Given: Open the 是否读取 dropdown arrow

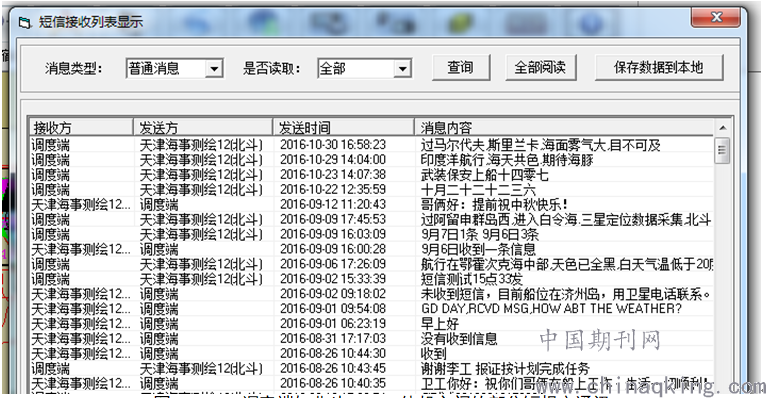Looking at the screenshot, I should coord(402,69).
